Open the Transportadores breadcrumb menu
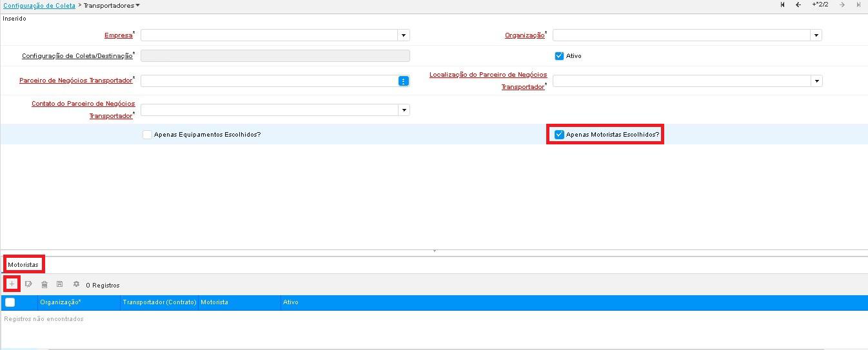 click(x=112, y=5)
